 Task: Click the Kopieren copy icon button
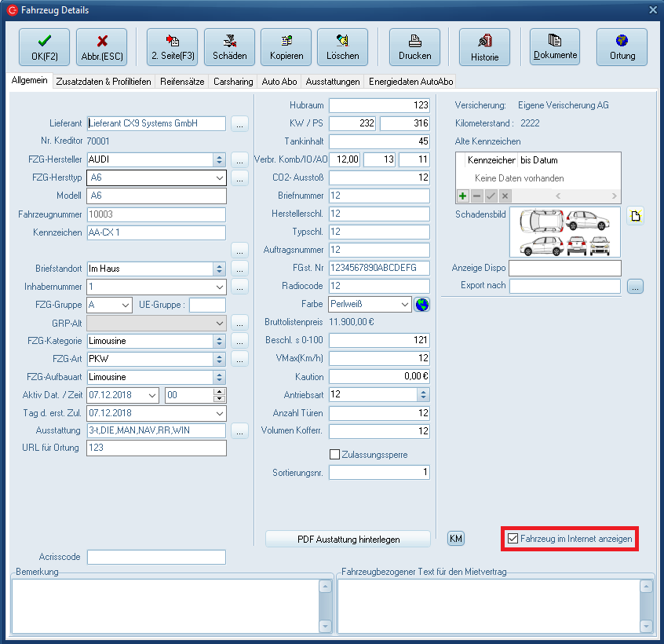coord(286,47)
